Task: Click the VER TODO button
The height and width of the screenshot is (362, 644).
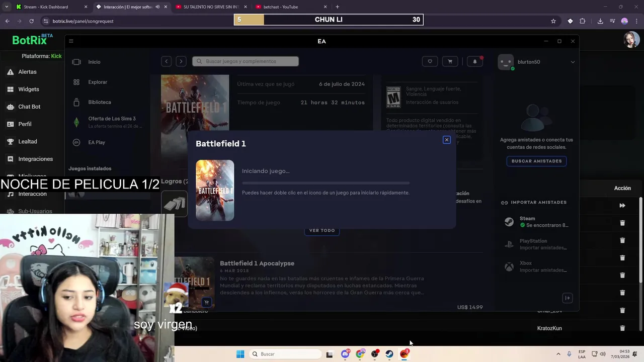Action: point(322,230)
